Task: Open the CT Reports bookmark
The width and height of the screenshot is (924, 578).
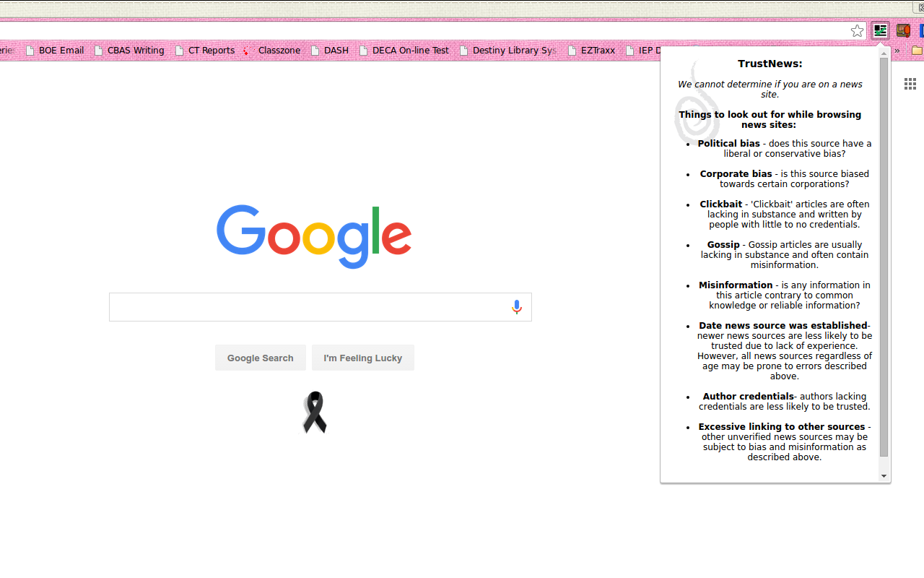Action: 205,51
